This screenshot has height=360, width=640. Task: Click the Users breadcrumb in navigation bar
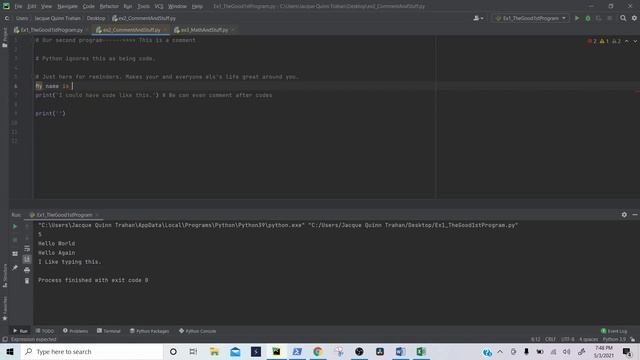22,18
